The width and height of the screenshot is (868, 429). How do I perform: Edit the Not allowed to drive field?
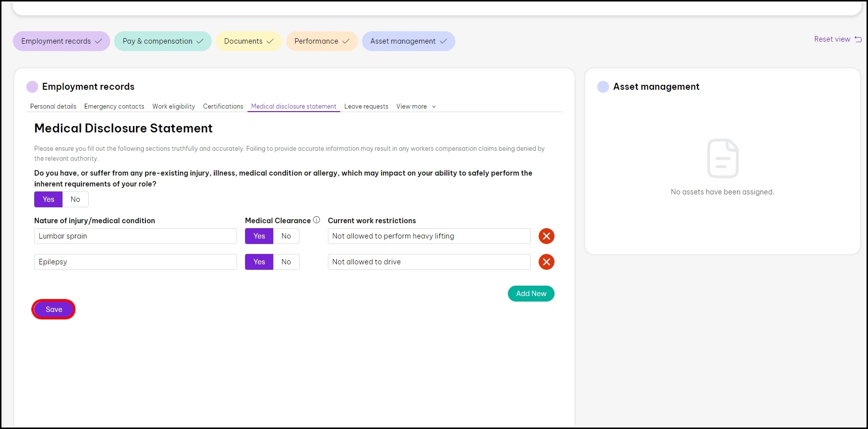pos(429,262)
